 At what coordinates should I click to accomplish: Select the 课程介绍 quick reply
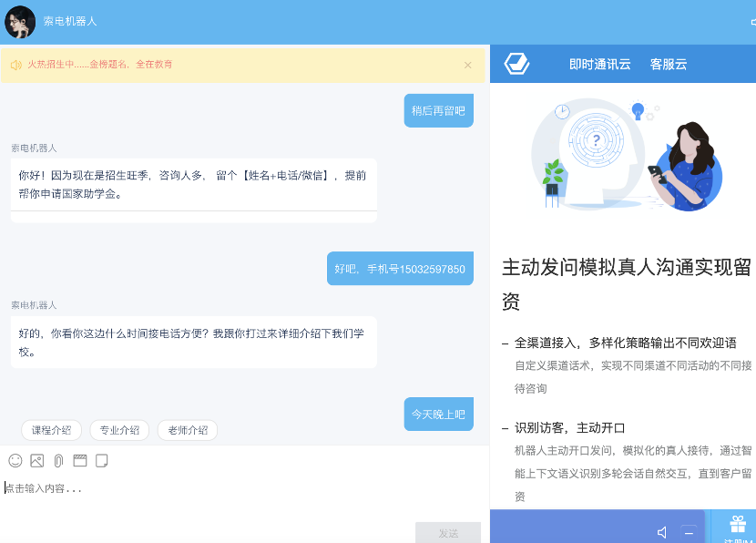[52, 430]
